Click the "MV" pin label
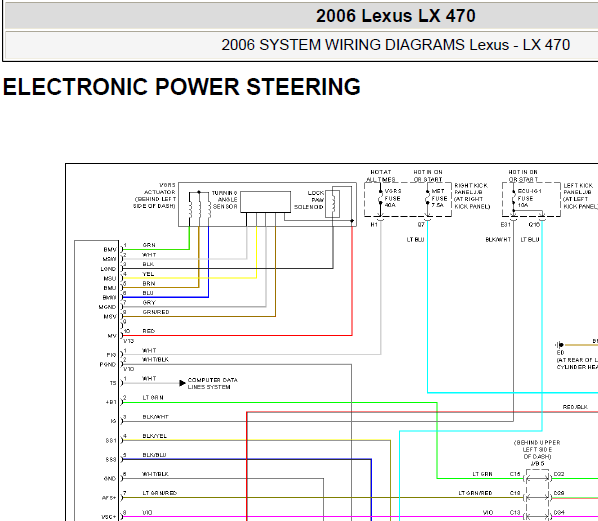Image resolution: width=598 pixels, height=521 pixels. pyautogui.click(x=112, y=336)
